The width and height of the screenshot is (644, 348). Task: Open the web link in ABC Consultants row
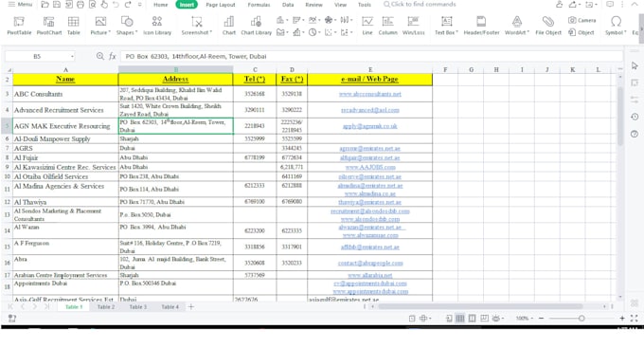(370, 94)
